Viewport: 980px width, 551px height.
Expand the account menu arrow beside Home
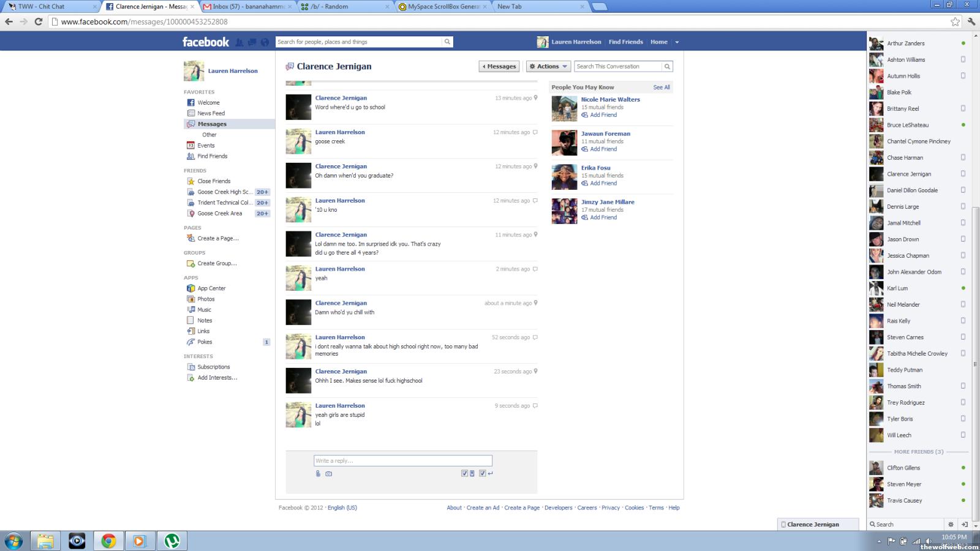point(677,42)
